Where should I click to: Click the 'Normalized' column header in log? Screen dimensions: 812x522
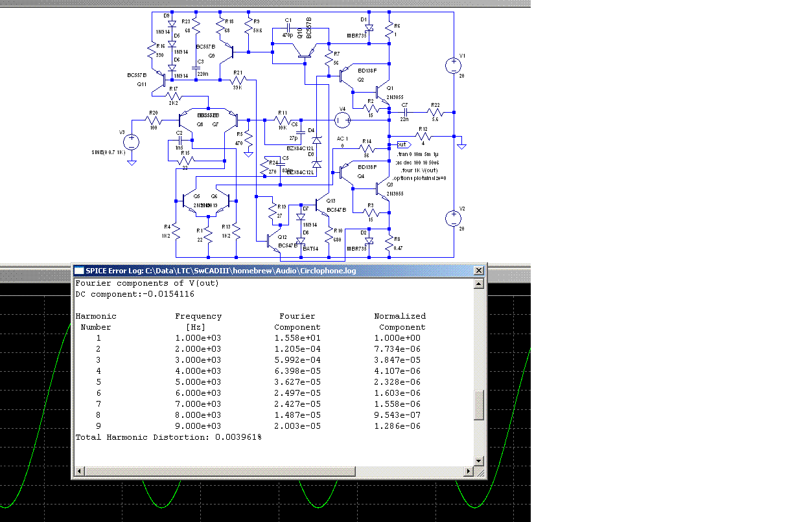pyautogui.click(x=400, y=316)
